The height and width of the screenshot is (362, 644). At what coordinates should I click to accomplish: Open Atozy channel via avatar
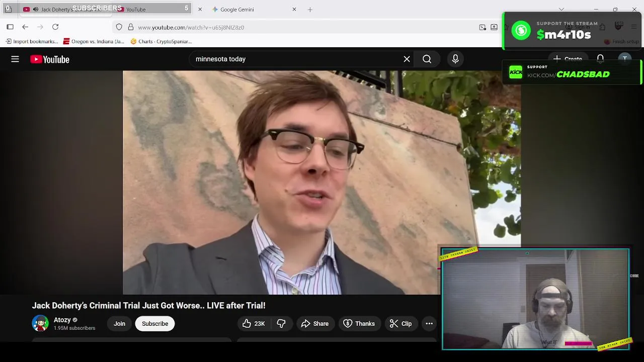(40, 323)
